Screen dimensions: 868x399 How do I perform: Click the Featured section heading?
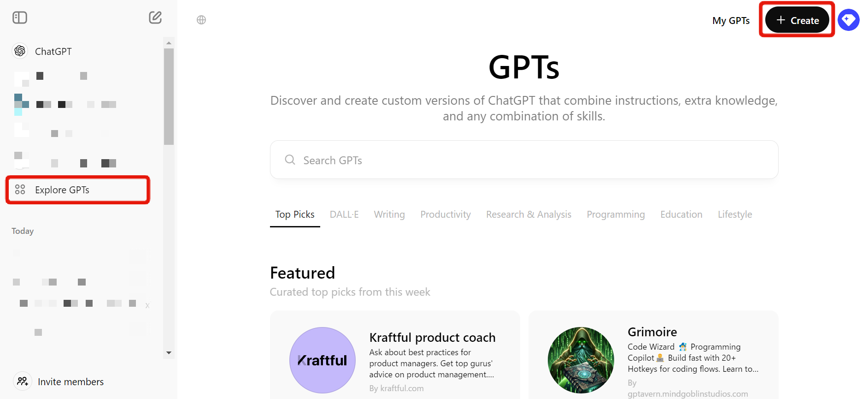point(302,273)
